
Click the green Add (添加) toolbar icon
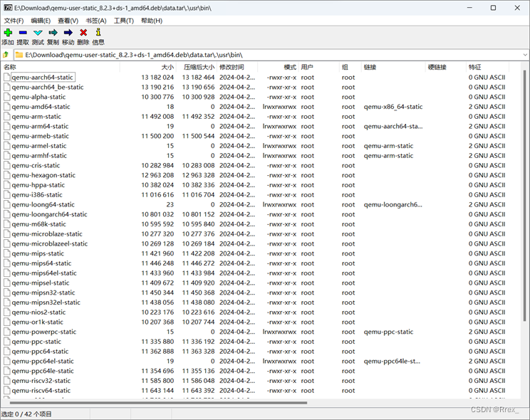click(8, 33)
